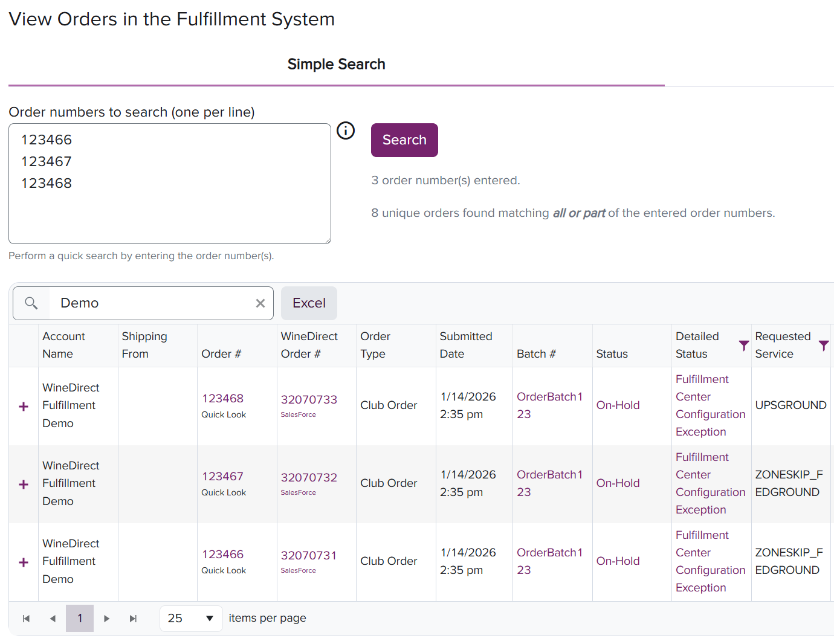Select page 1 in the pager
The image size is (834, 644).
(x=80, y=618)
